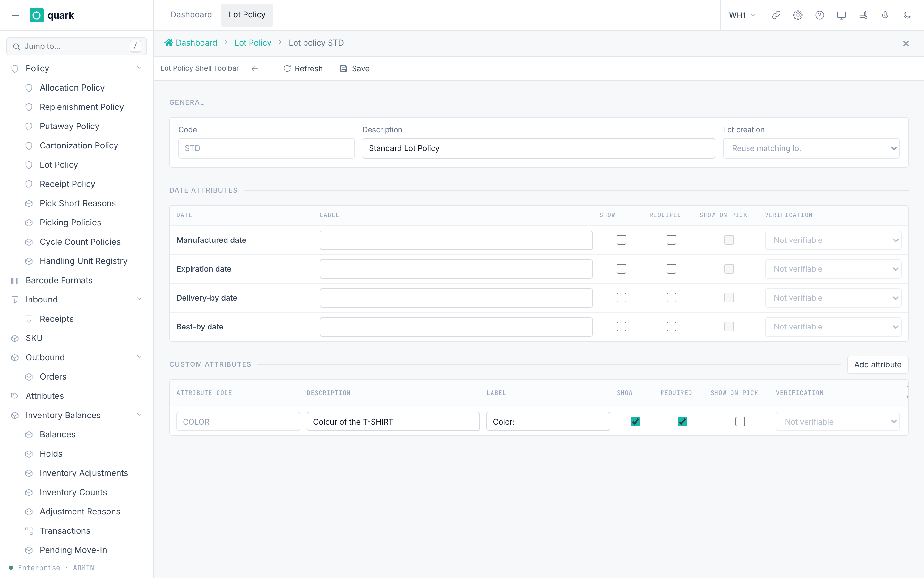Focus the Jump to search field
The height and width of the screenshot is (578, 924).
click(x=76, y=46)
